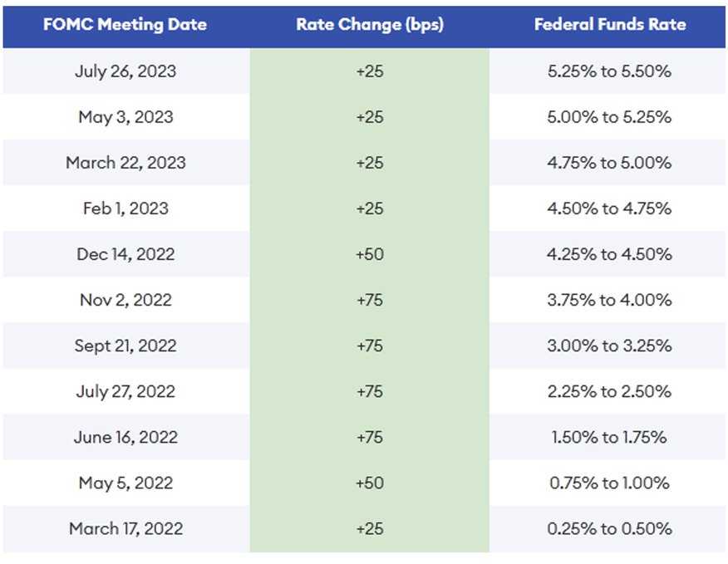Click the Dec 14, 2022 meeting date

click(x=126, y=254)
